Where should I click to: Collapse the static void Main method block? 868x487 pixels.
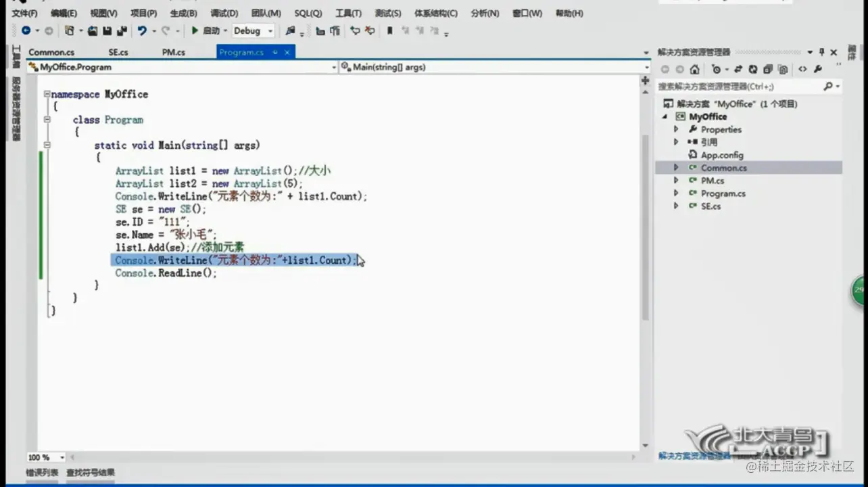point(47,145)
